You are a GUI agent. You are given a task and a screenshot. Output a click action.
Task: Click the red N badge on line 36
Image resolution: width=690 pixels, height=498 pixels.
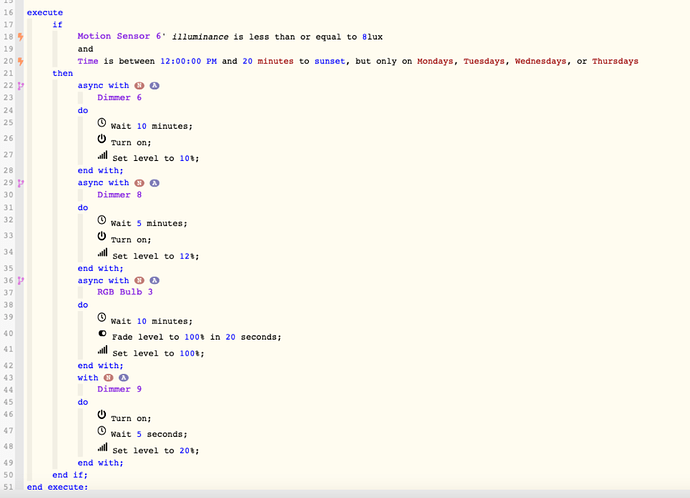[x=139, y=280]
